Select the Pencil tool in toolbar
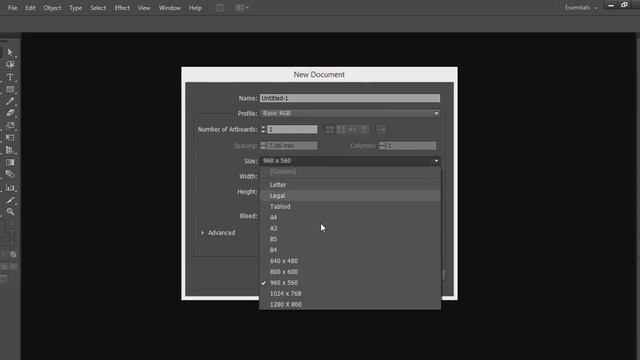The height and width of the screenshot is (360, 640). point(10,101)
